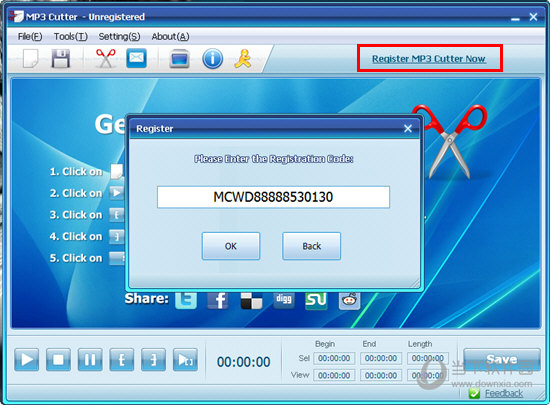Click OK in the Register dialog
This screenshot has width=550, height=405.
coord(231,246)
